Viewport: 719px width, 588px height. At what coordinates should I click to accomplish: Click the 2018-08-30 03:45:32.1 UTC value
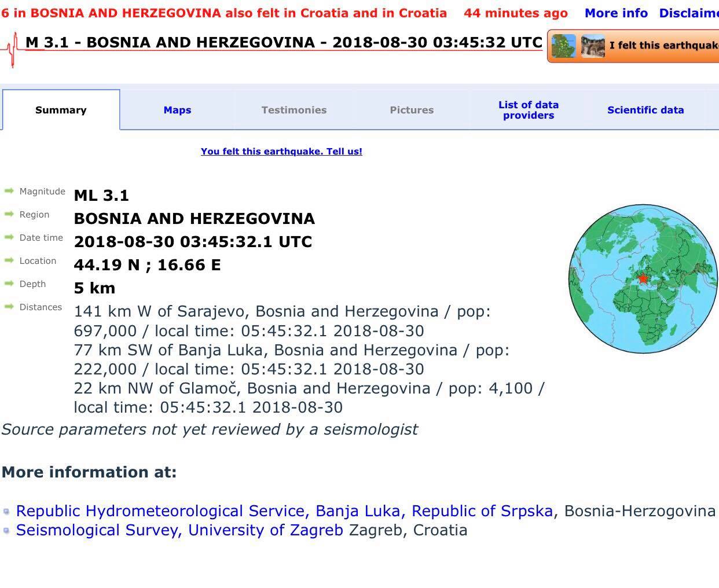pyautogui.click(x=193, y=242)
